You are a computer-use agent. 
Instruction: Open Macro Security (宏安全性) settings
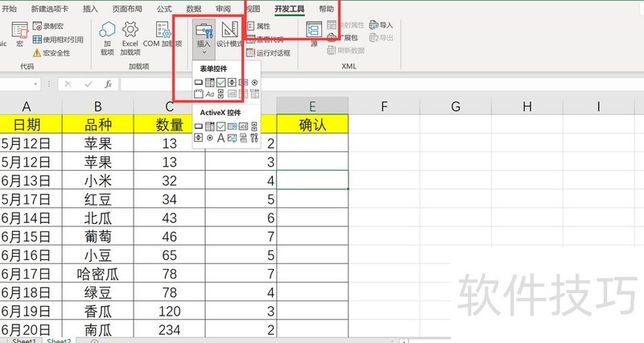click(x=53, y=52)
